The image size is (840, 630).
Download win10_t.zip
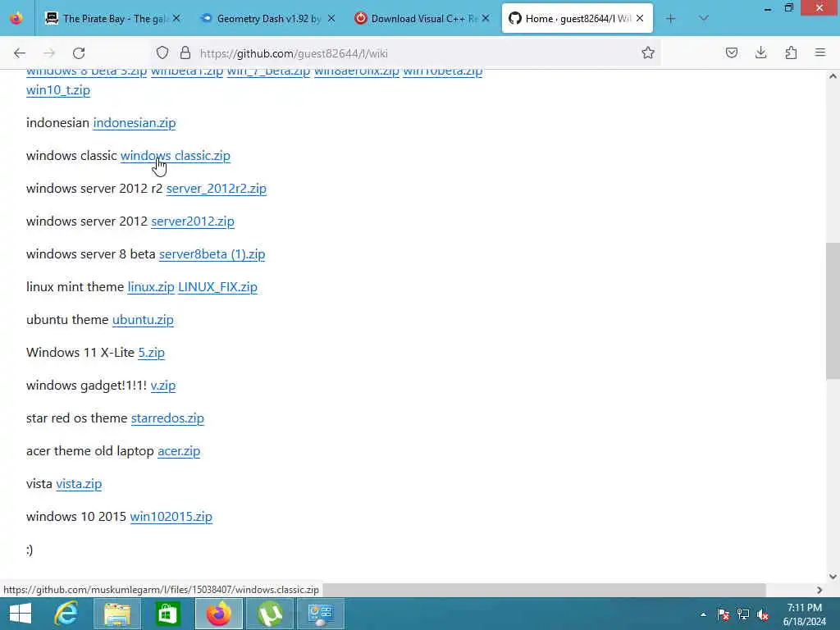[58, 90]
